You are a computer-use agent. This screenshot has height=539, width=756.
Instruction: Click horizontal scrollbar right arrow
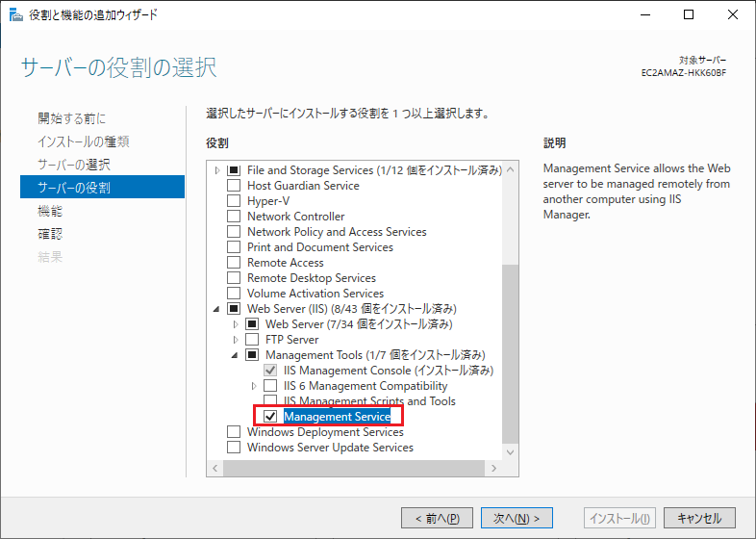[493, 468]
